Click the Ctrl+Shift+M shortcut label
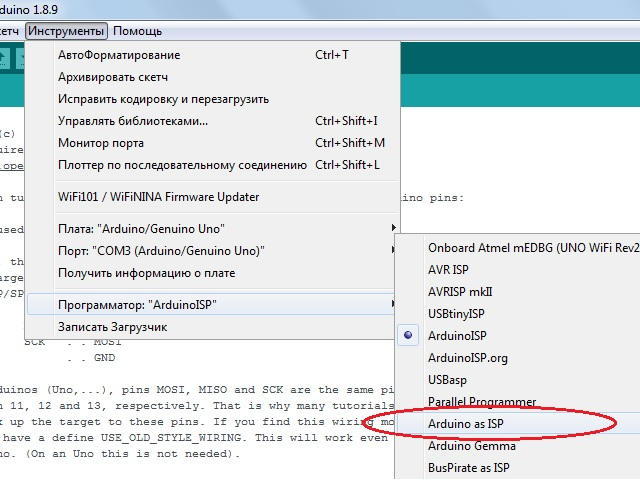Screen dimensions: 640x480 click(350, 143)
